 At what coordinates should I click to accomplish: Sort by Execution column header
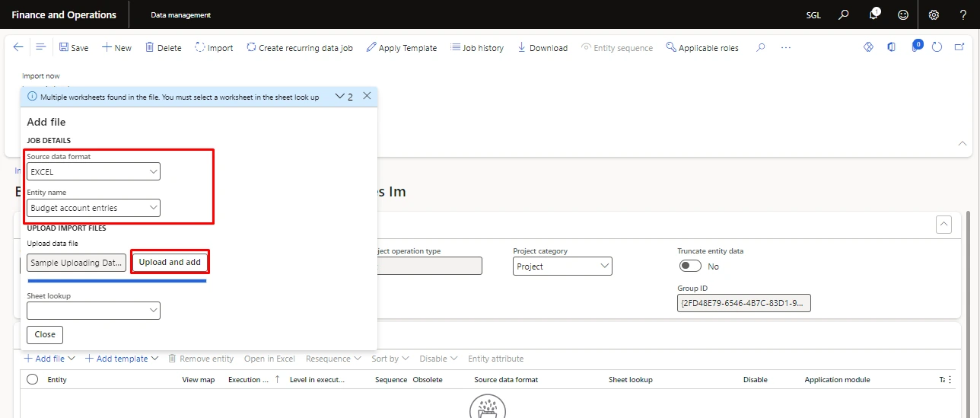pyautogui.click(x=248, y=379)
